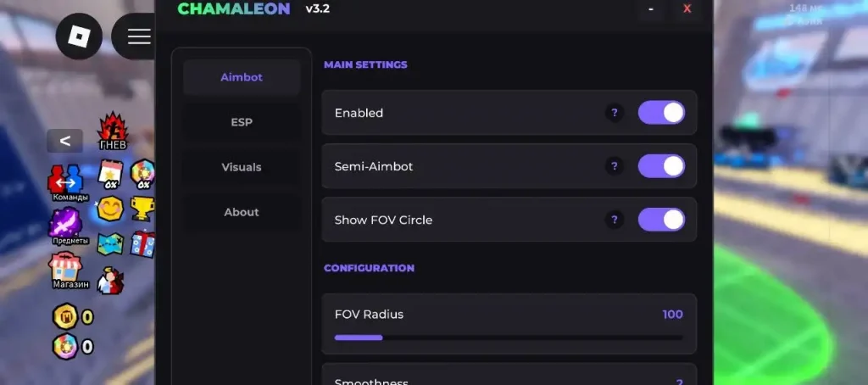Image resolution: width=868 pixels, height=385 pixels.
Task: Switch to the Visuals tab
Action: click(242, 167)
